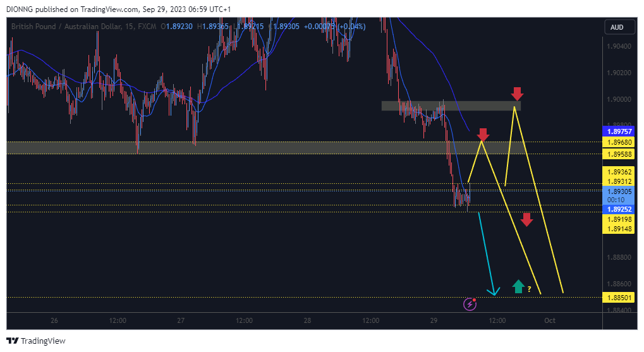
Task: Click the DIONNG published on TradingView.com header
Action: click(118, 9)
